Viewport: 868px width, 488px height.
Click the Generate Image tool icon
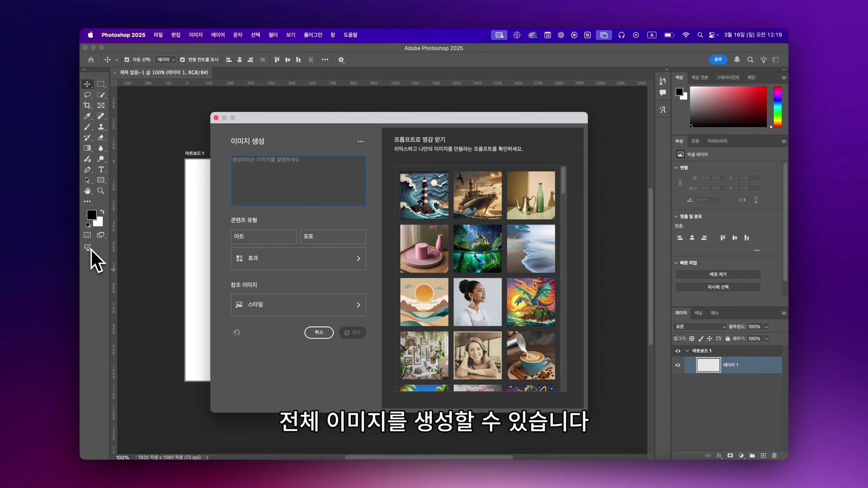click(x=87, y=247)
